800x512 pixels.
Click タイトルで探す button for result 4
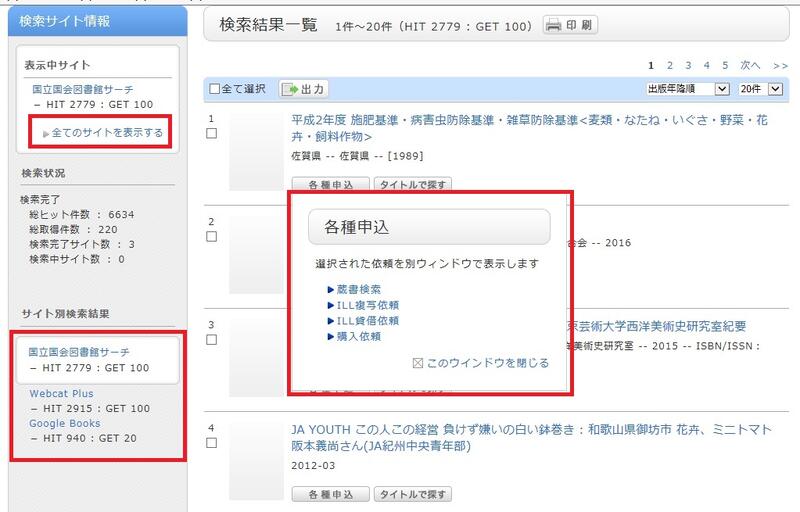[412, 494]
